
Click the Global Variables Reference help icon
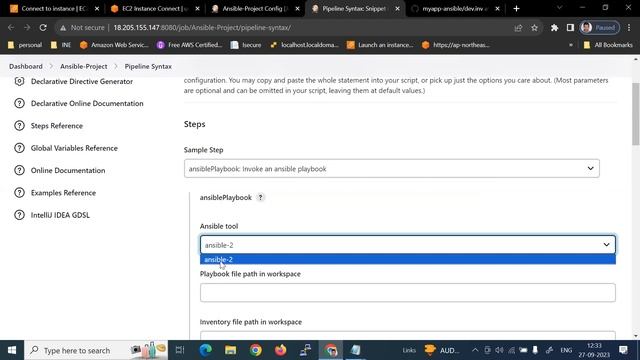point(19,148)
